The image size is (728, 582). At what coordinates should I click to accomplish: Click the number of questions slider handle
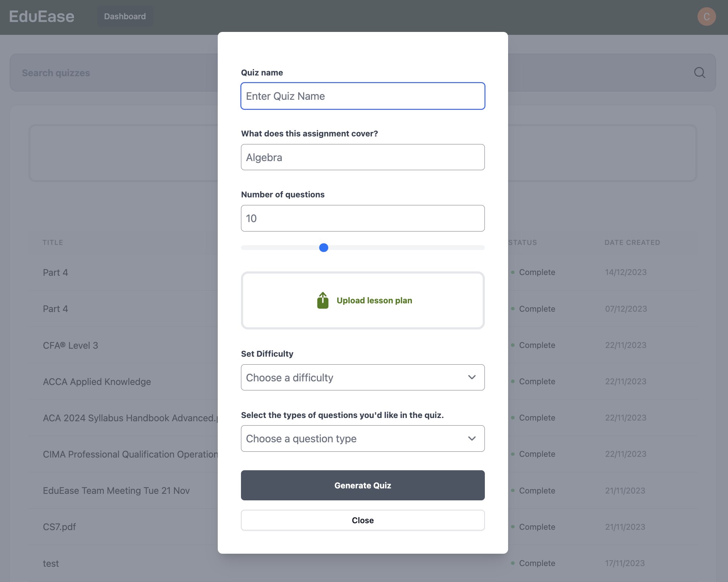click(323, 247)
